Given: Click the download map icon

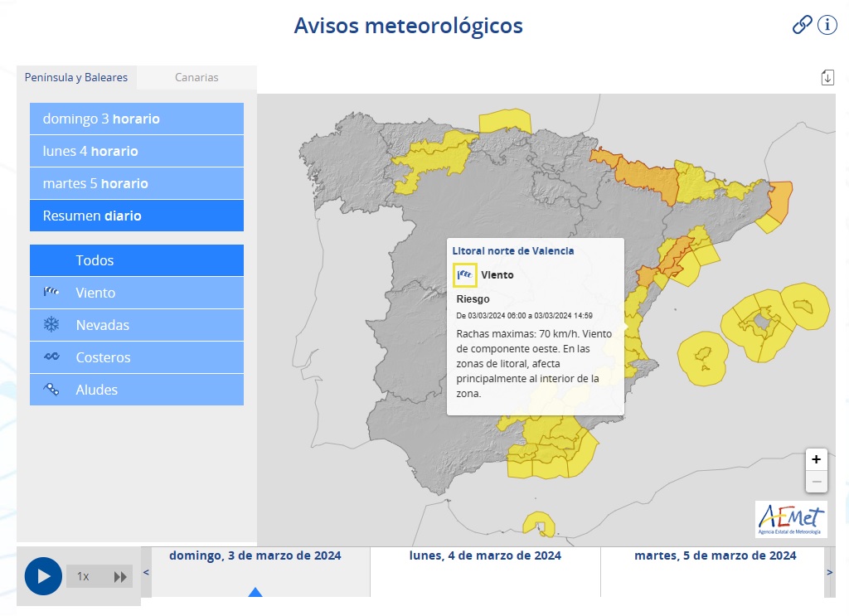Looking at the screenshot, I should click(827, 77).
